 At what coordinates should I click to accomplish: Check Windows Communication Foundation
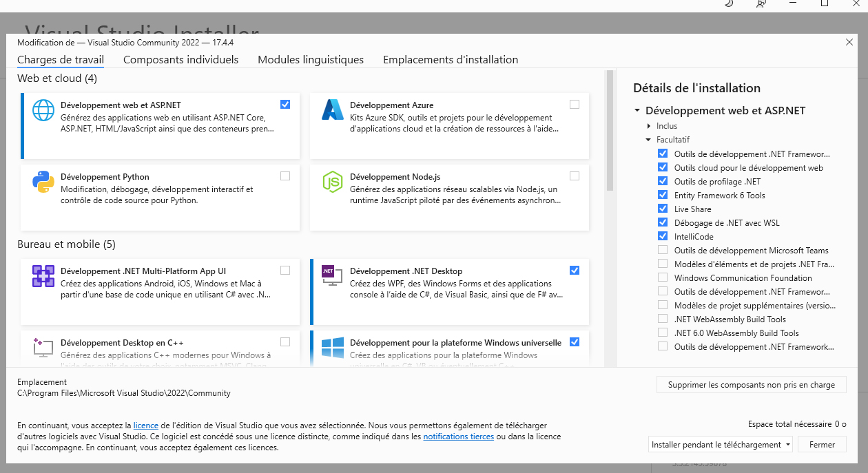(x=663, y=277)
